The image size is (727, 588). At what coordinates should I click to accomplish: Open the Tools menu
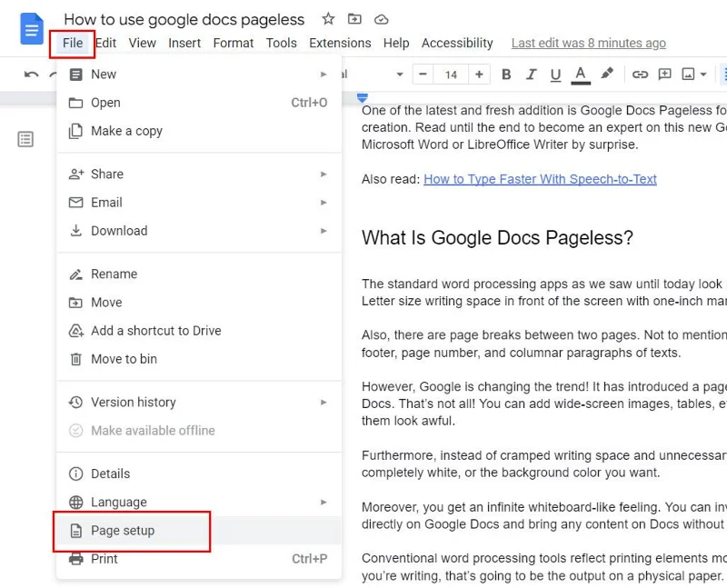(282, 43)
